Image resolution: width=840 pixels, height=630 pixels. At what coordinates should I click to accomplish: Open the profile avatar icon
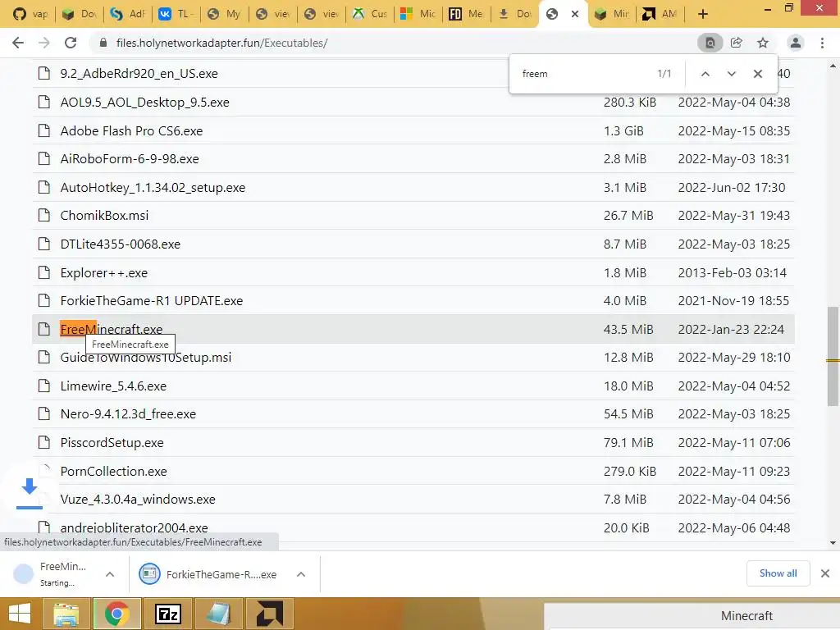(x=796, y=43)
